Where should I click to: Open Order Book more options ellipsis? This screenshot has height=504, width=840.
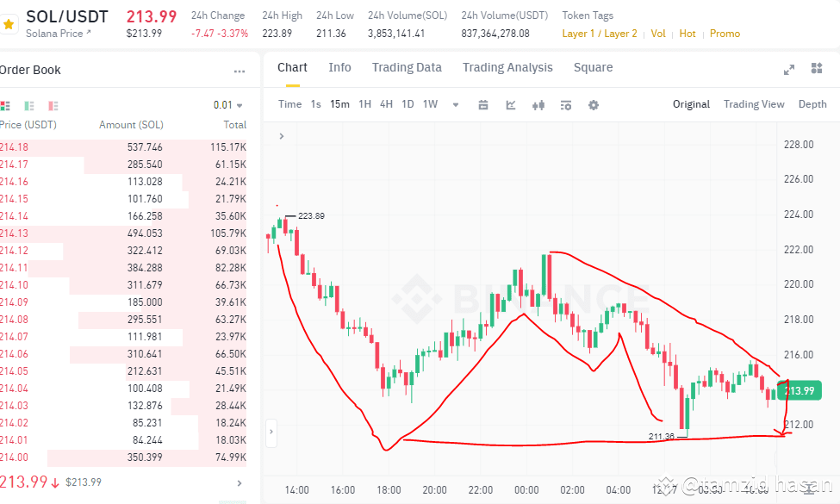pyautogui.click(x=239, y=70)
